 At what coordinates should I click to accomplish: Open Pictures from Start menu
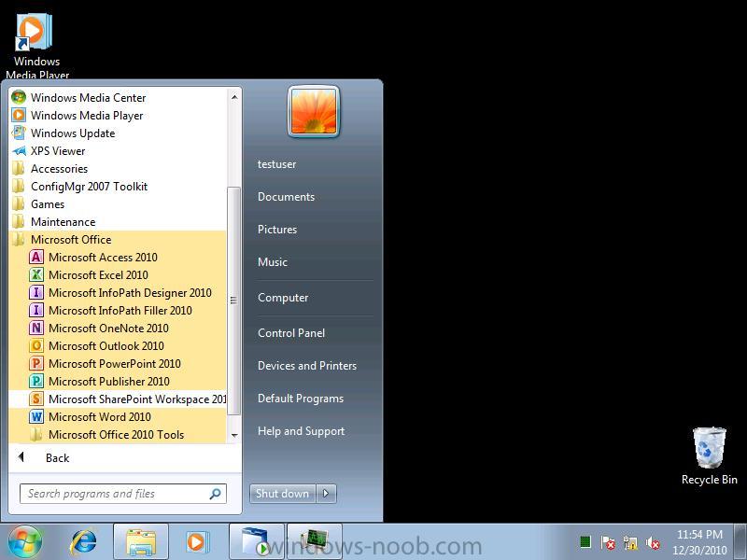(277, 230)
